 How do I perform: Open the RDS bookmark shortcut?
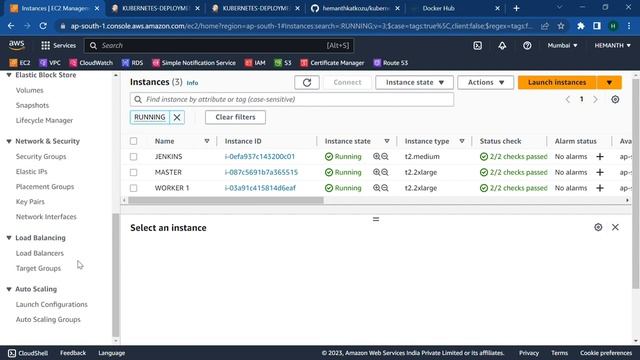tap(132, 63)
